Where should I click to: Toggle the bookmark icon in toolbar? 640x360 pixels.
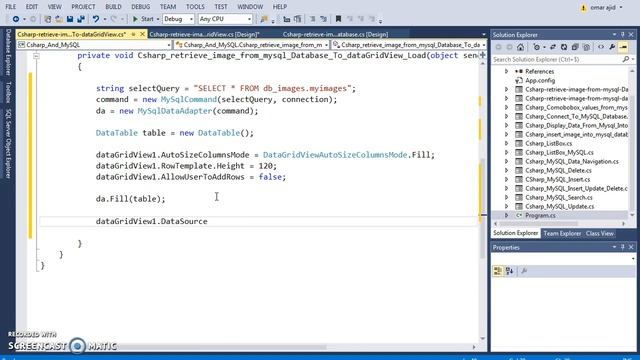click(338, 19)
